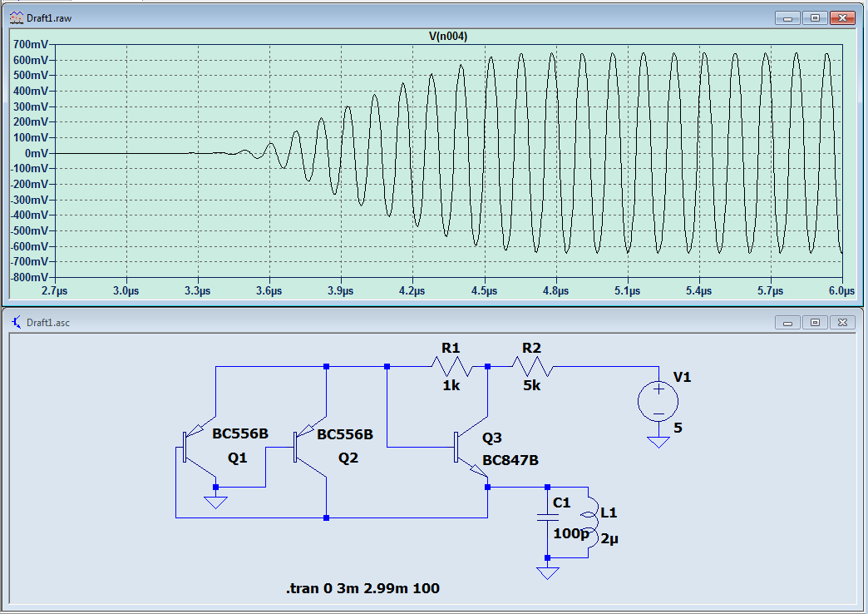Click the Draft1.asc schematic window icon
This screenshot has height=614, width=868.
[17, 322]
